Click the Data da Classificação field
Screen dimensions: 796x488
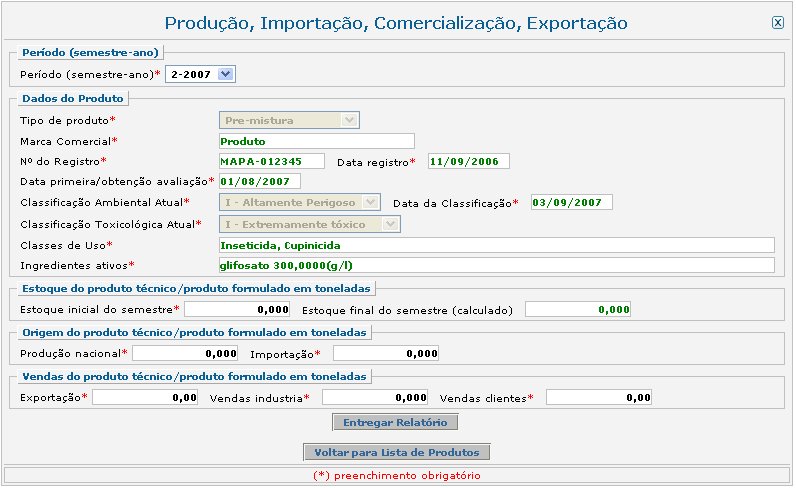pyautogui.click(x=571, y=202)
